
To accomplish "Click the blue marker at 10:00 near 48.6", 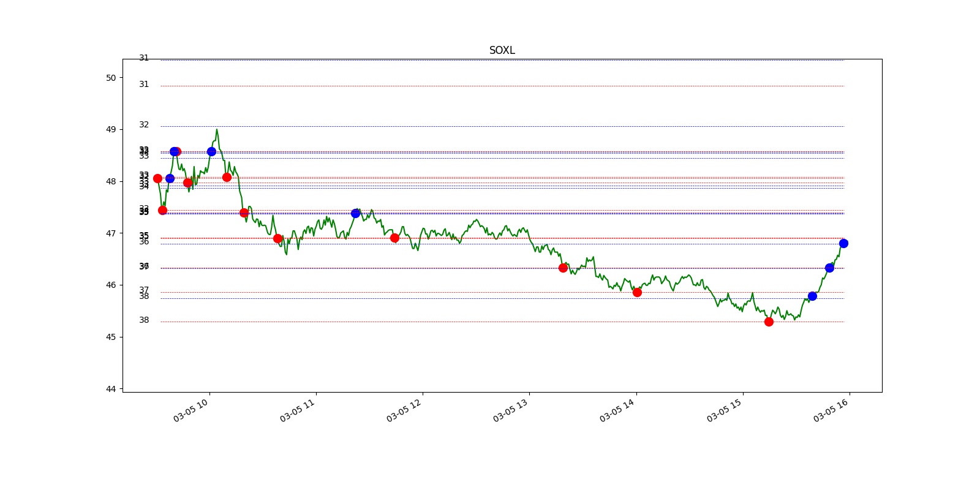I will tap(211, 151).
